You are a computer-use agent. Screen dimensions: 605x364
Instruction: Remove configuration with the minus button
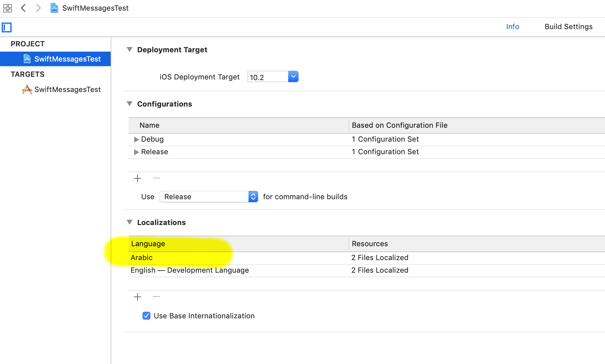pos(156,178)
